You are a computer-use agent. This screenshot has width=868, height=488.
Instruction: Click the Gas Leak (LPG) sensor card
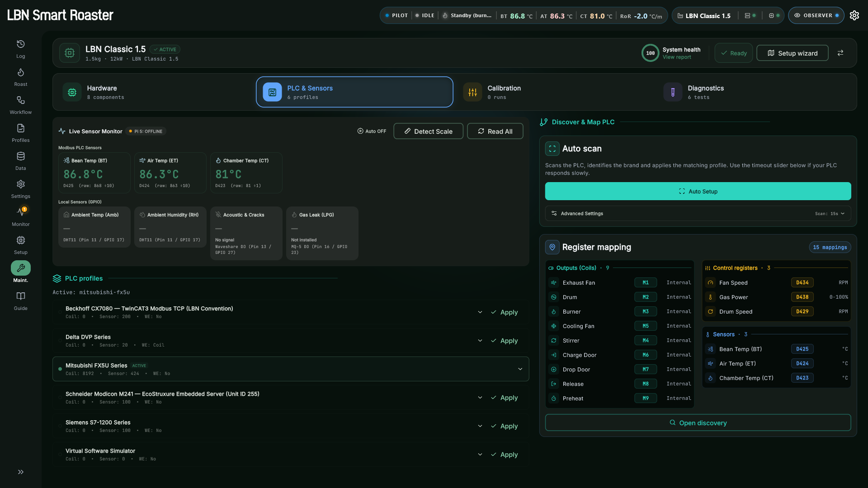click(x=322, y=234)
